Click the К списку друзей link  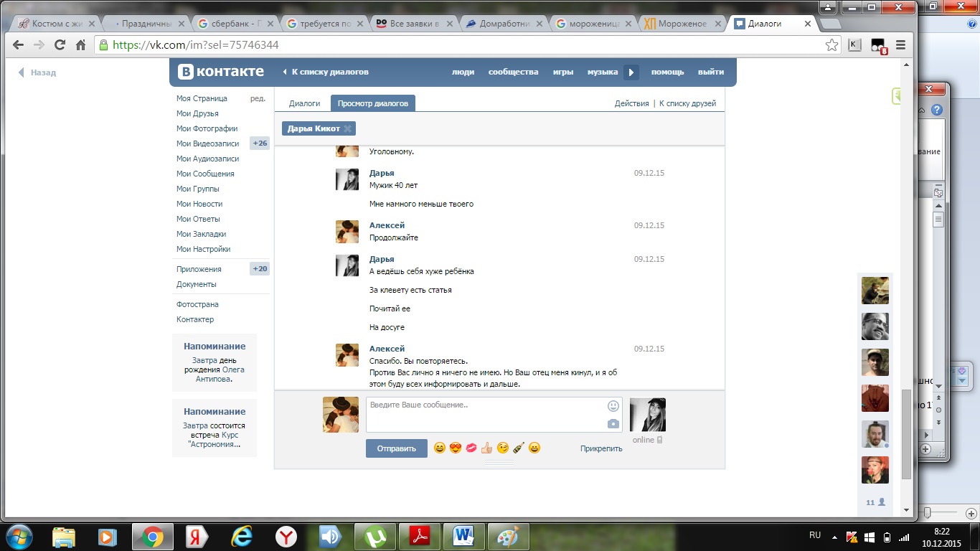coord(687,103)
